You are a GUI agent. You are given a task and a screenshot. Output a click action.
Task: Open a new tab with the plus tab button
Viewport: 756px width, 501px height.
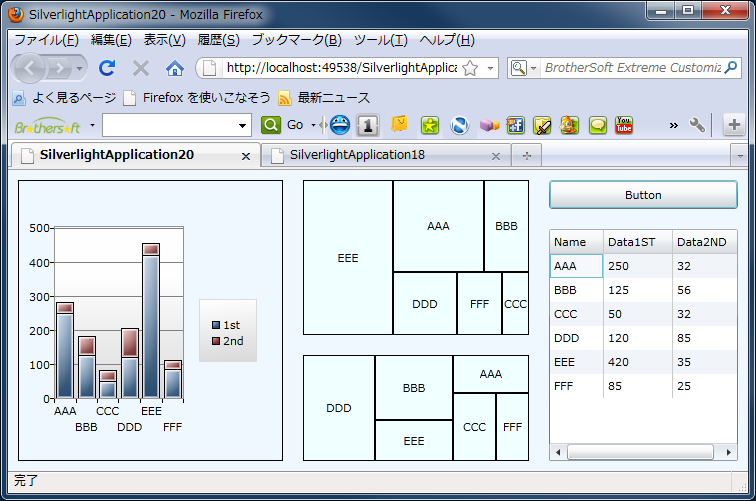pos(526,156)
